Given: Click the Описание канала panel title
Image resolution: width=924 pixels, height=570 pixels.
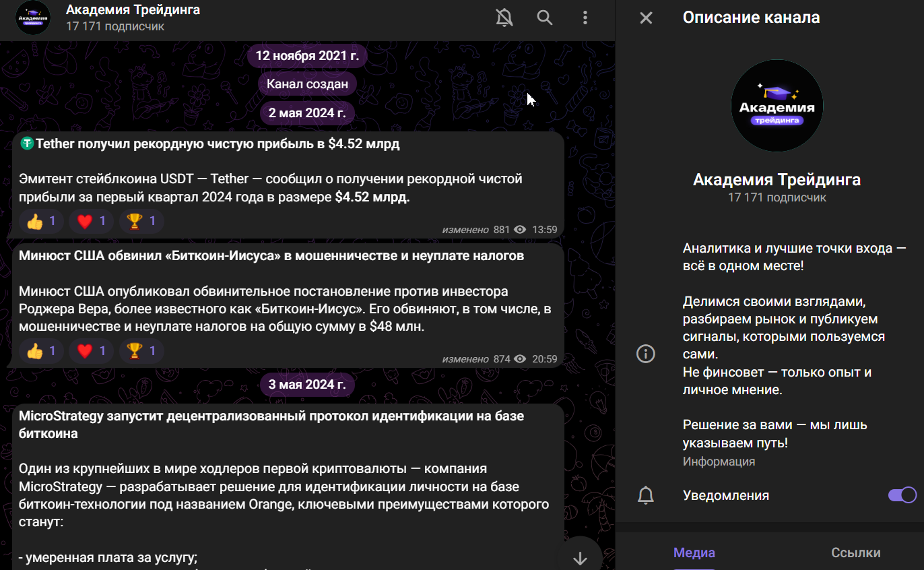Looking at the screenshot, I should 751,18.
